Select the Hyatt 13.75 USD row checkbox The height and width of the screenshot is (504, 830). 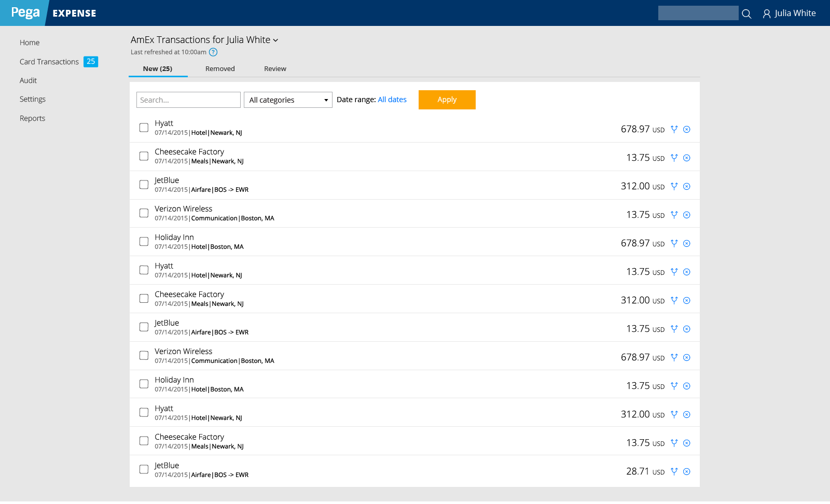pyautogui.click(x=144, y=270)
